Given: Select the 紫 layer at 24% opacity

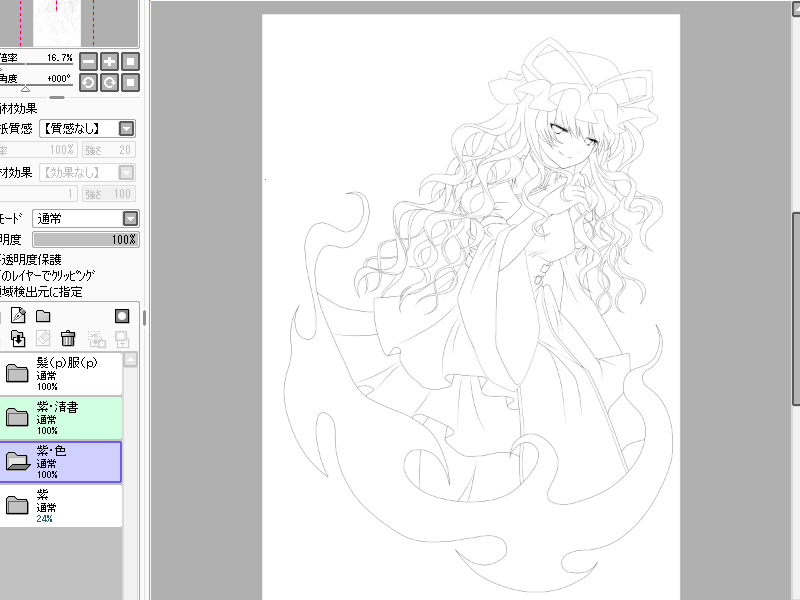Looking at the screenshot, I should (x=61, y=506).
